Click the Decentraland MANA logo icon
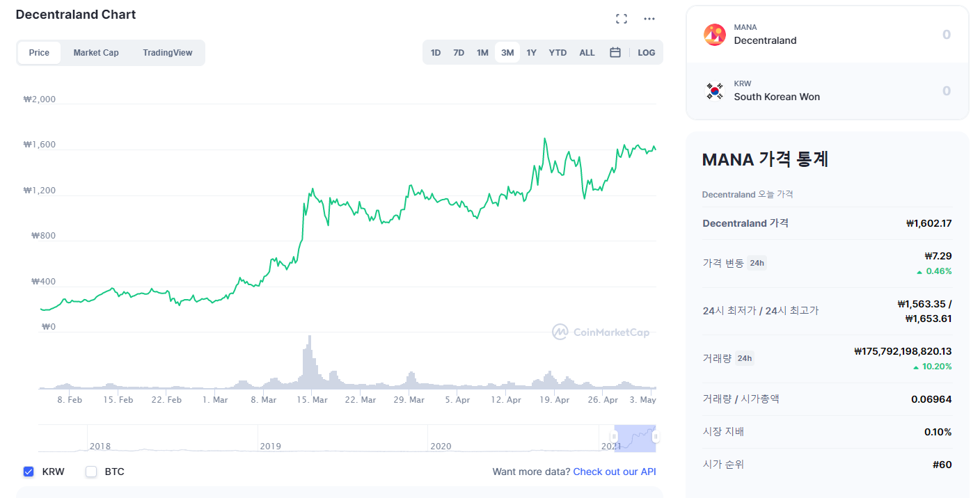This screenshot has height=498, width=980. [x=715, y=35]
